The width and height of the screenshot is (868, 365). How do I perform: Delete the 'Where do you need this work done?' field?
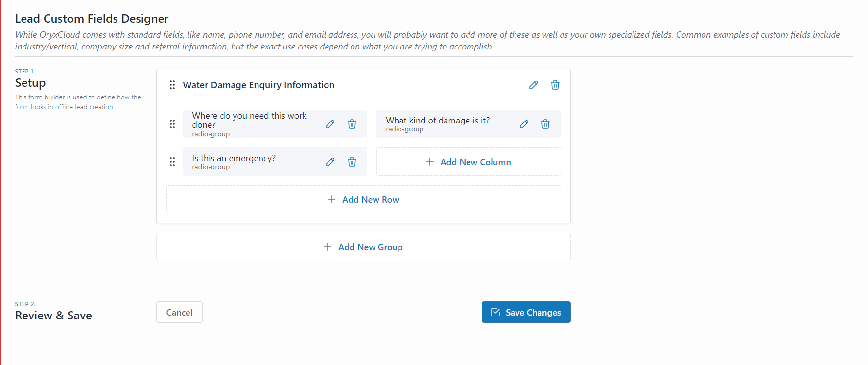(352, 124)
